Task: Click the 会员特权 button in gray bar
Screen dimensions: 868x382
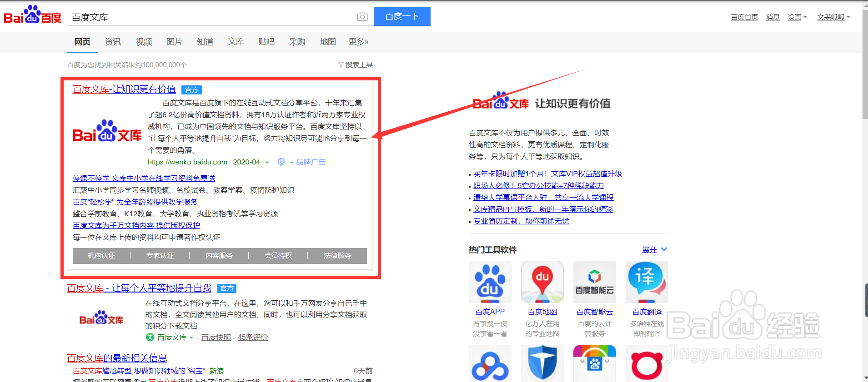Action: click(x=278, y=256)
